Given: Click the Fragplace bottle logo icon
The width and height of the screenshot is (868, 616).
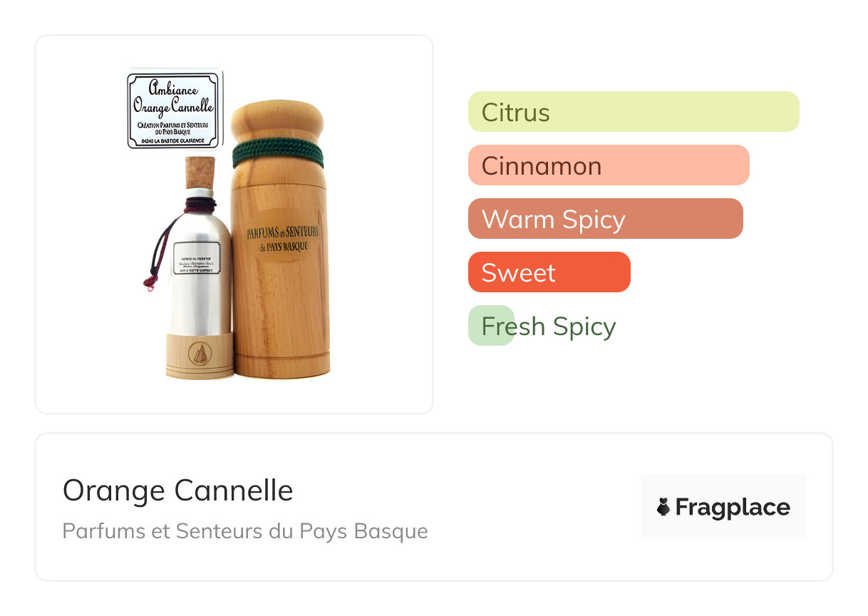Looking at the screenshot, I should pyautogui.click(x=663, y=507).
